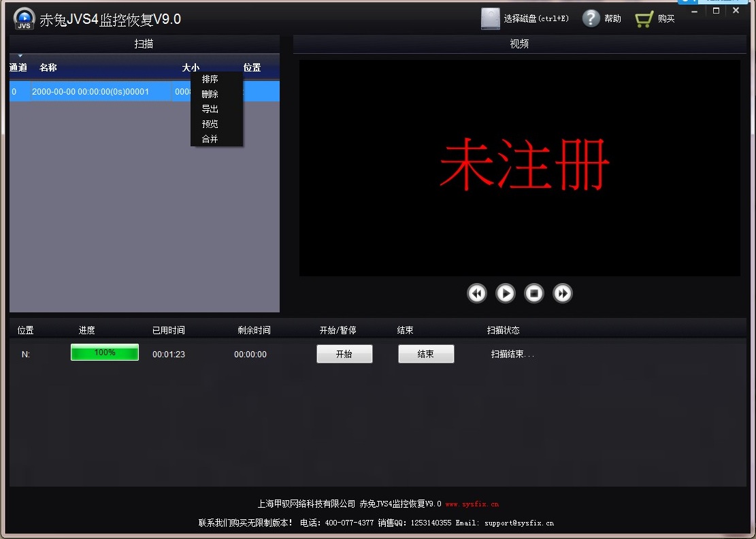Viewport: 756px width, 539px height.
Task: Click the 开始 scan button
Action: coord(344,354)
